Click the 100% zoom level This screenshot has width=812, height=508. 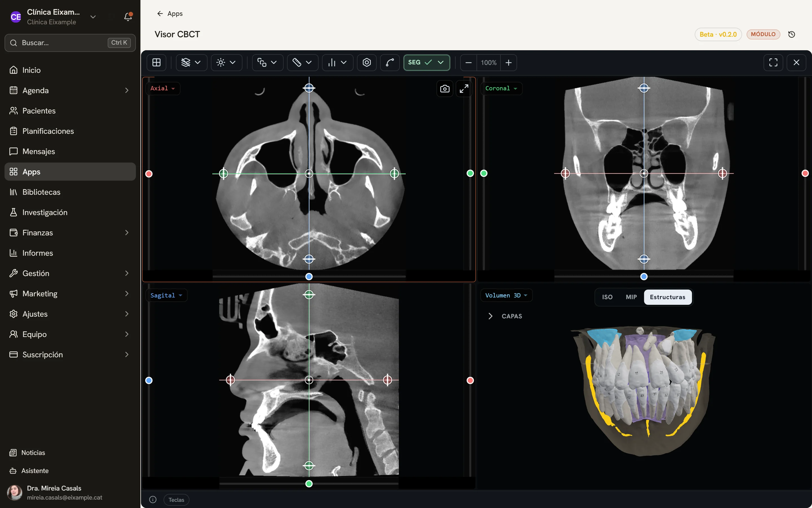(x=489, y=62)
